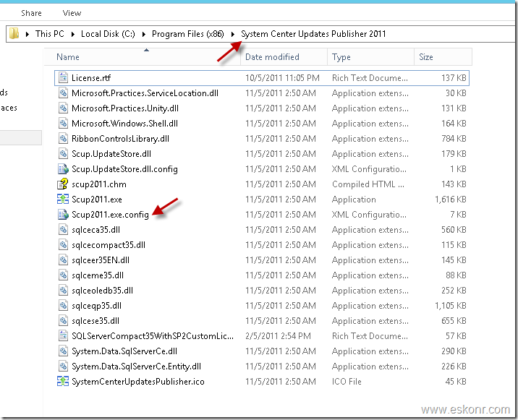
Task: Click SQLServerCompact35WithSP2CustomLic file icon
Action: [x=63, y=336]
